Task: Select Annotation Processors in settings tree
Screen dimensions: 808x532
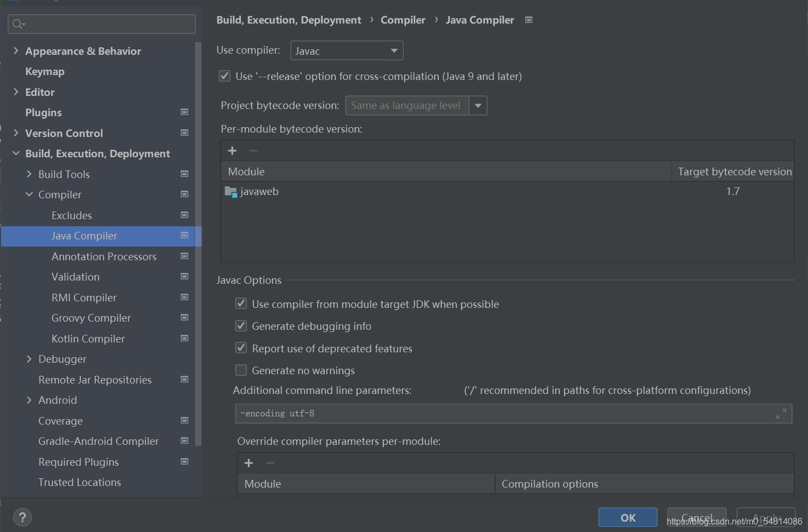Action: (104, 256)
